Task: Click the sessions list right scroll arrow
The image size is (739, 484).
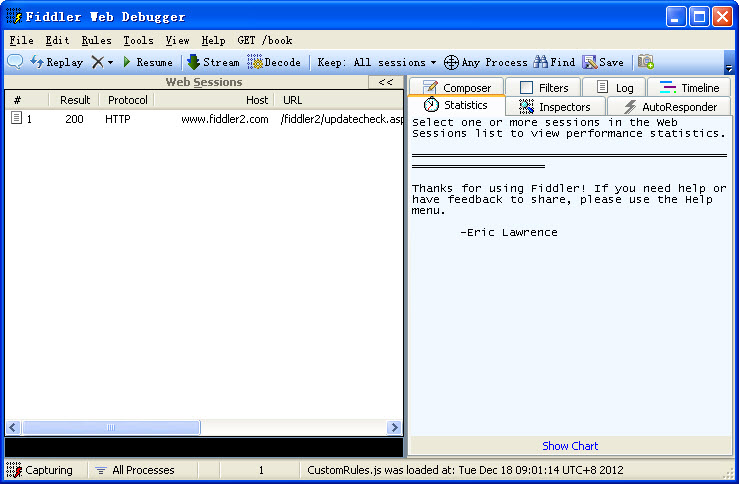Action: point(394,427)
